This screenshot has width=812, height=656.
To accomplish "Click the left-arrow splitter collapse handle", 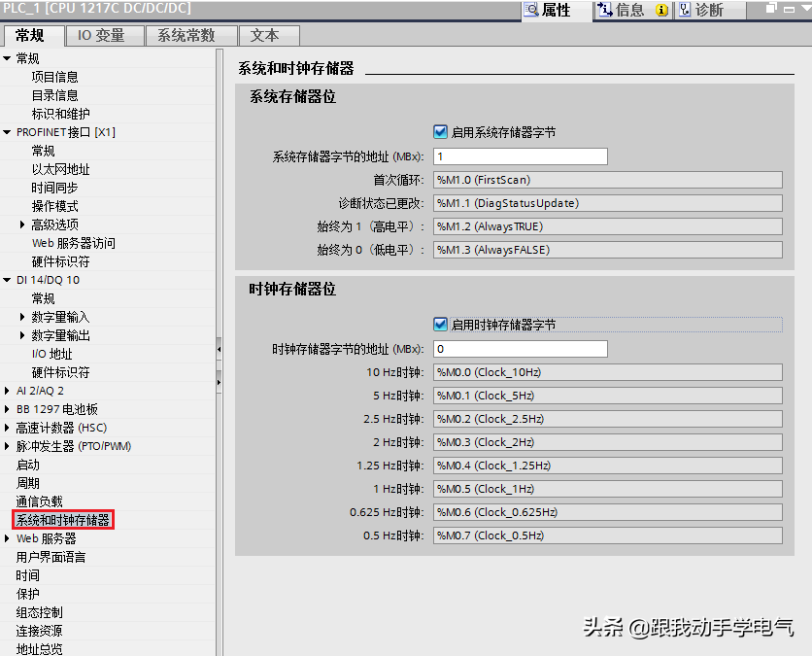I will click(220, 350).
